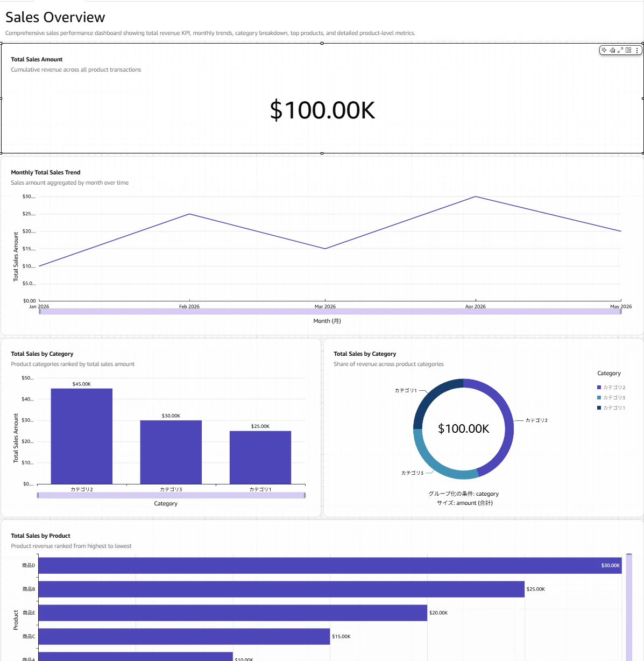Click the vertical scrollbar of product chart

(629, 607)
